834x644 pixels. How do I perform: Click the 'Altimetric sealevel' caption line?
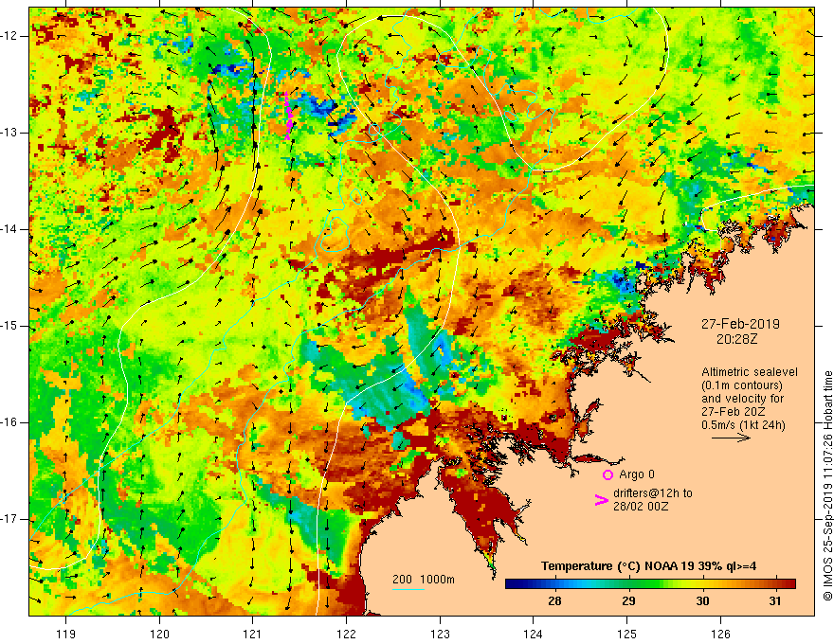pyautogui.click(x=750, y=372)
